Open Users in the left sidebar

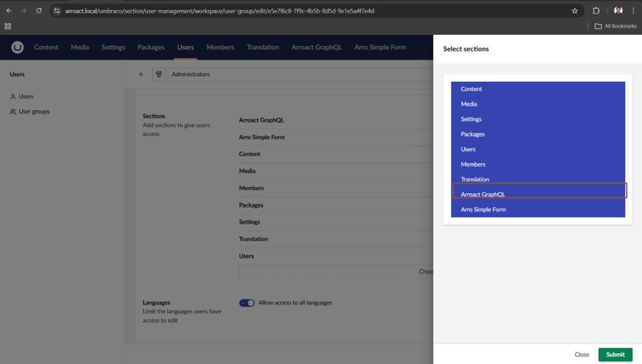pyautogui.click(x=26, y=96)
